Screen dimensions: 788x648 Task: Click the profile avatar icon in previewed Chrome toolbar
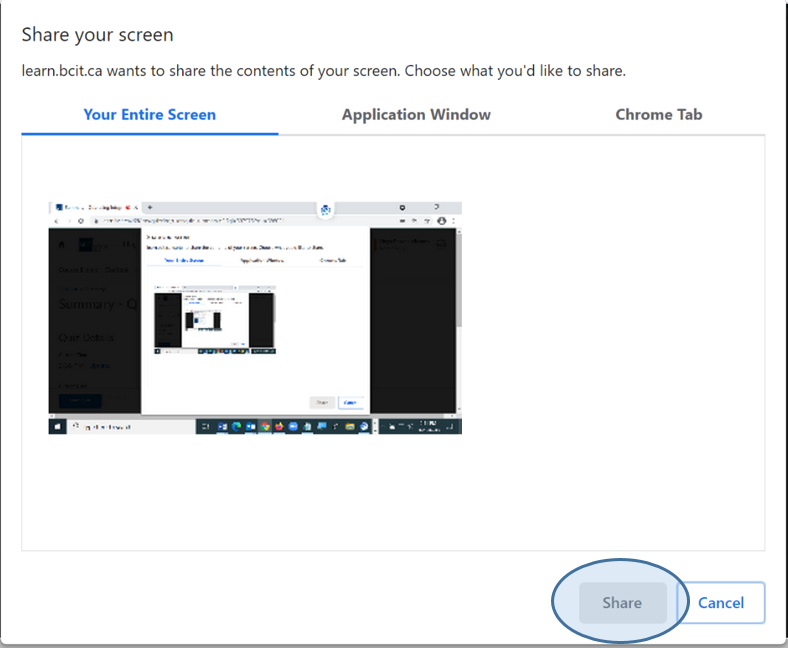[x=442, y=220]
